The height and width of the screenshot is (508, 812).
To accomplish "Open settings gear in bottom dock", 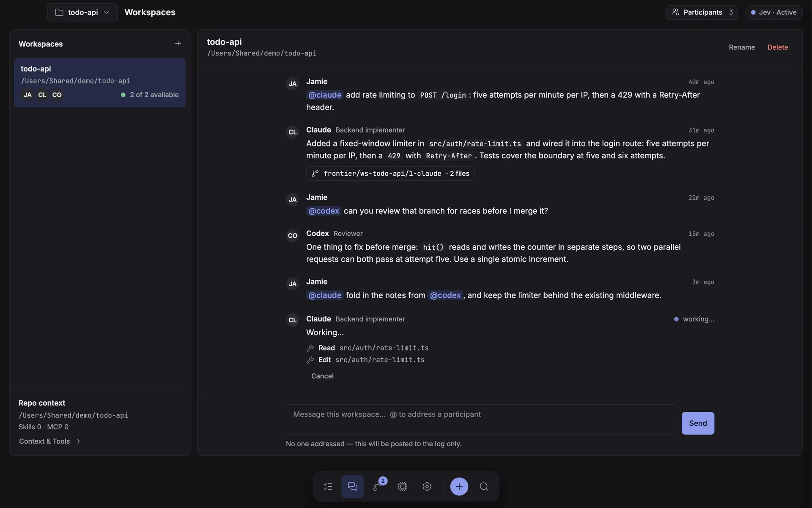I will (427, 486).
